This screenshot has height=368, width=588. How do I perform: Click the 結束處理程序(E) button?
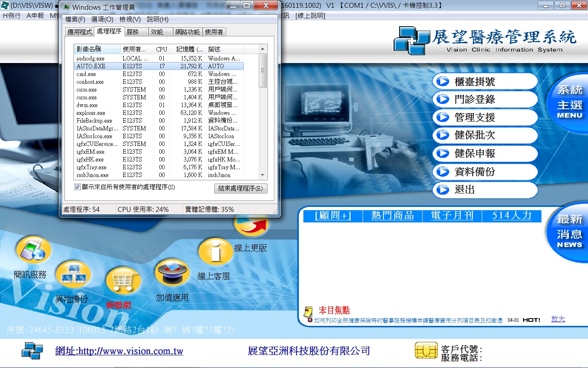coord(241,188)
